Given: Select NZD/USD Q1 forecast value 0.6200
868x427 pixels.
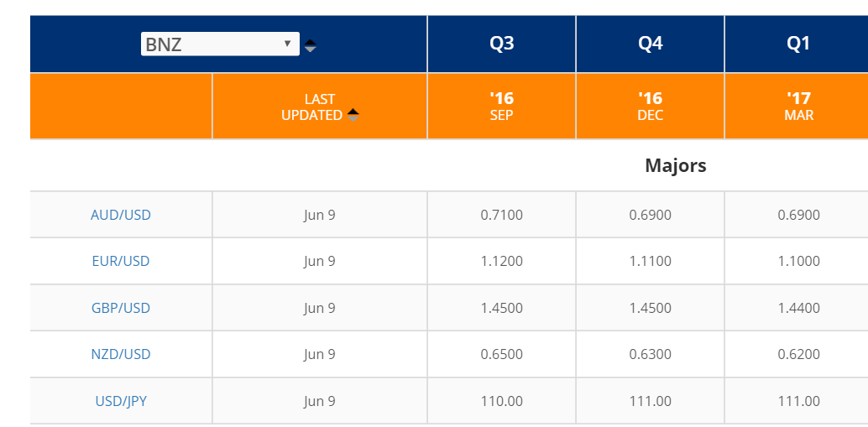Looking at the screenshot, I should tap(799, 354).
